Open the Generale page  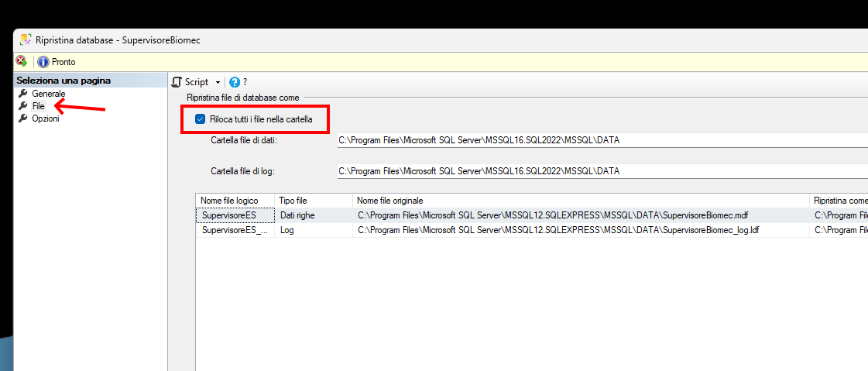48,94
